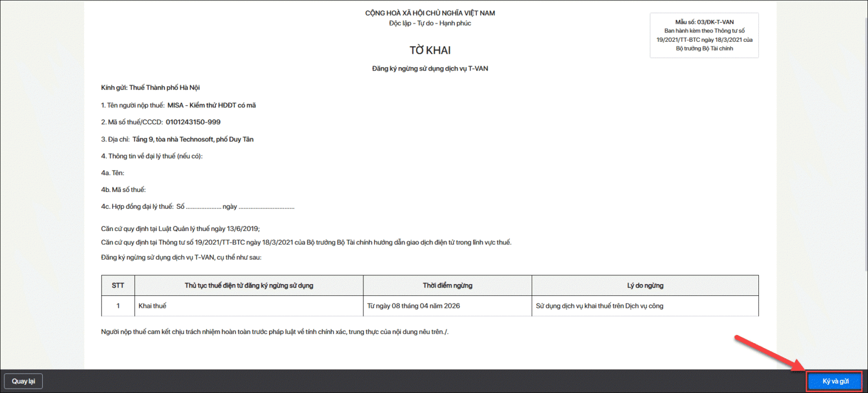
Task: Click "Bộ trưởng Bộ Tài chính" in the form box
Action: (x=704, y=49)
